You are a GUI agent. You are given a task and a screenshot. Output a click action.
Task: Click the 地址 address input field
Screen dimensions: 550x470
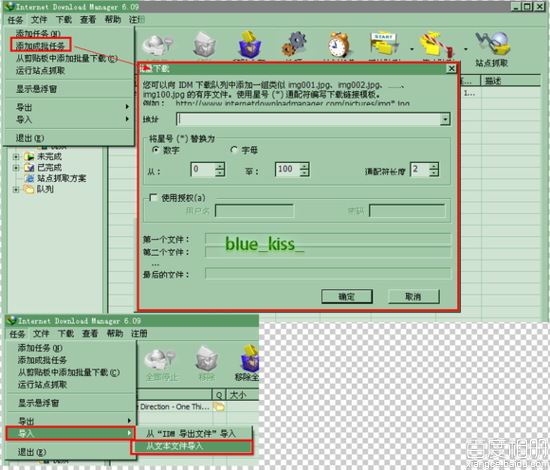(309, 119)
